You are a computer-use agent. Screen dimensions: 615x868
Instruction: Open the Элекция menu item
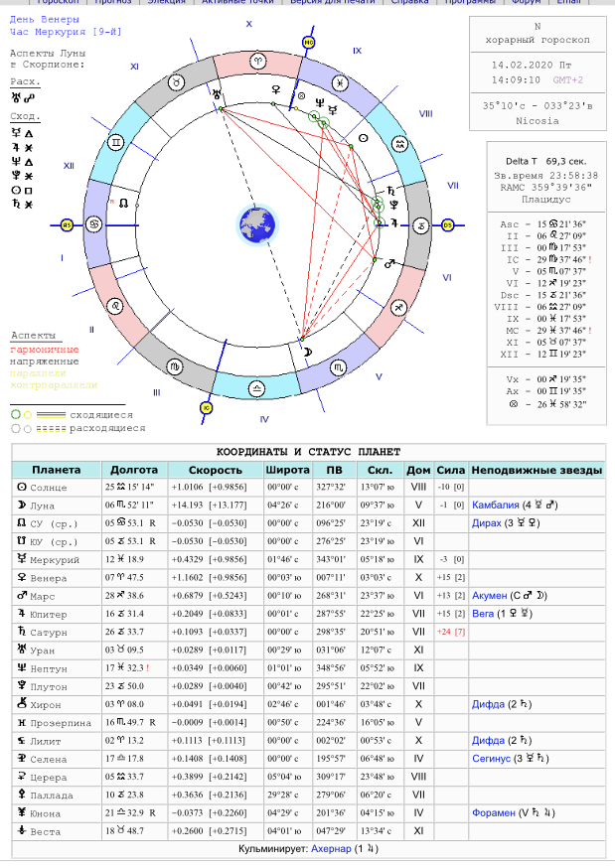click(x=167, y=2)
